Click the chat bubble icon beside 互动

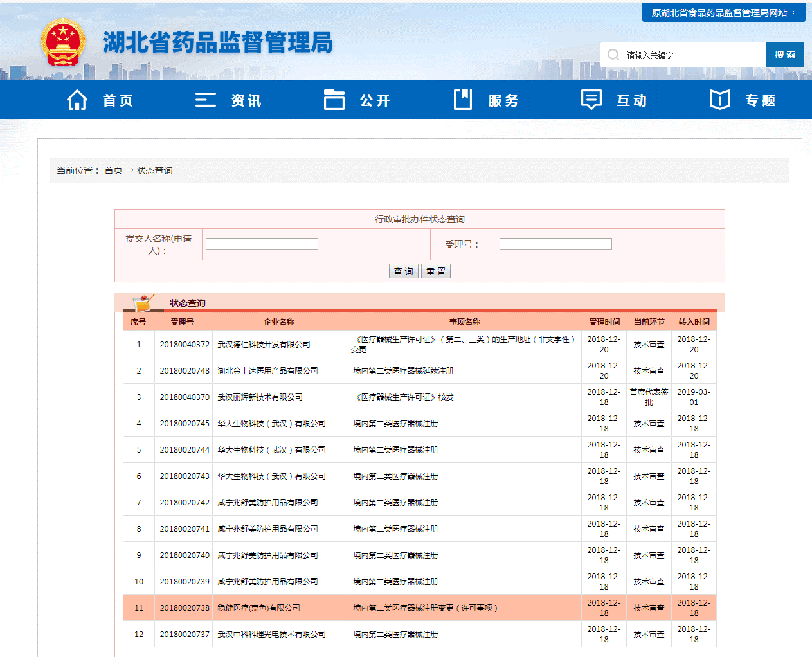pyautogui.click(x=591, y=100)
